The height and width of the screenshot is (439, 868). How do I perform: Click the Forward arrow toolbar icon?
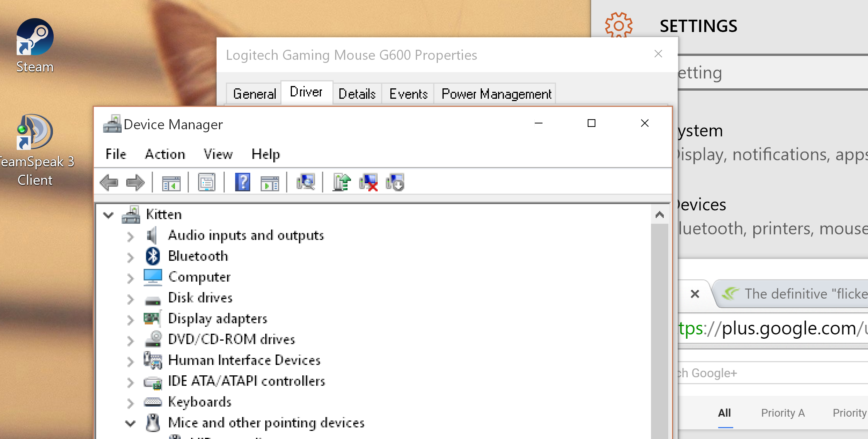click(x=135, y=182)
